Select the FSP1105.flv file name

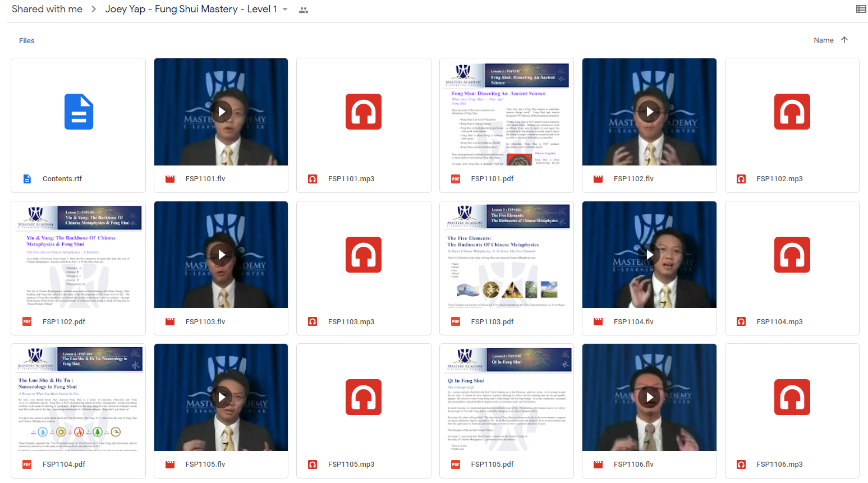click(x=205, y=464)
